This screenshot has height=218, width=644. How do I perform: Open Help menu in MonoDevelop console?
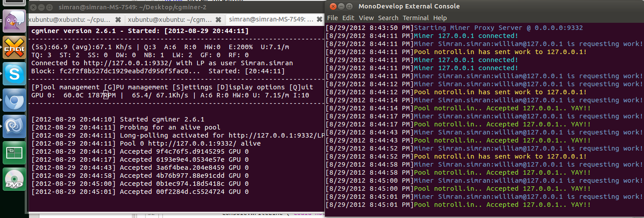440,18
